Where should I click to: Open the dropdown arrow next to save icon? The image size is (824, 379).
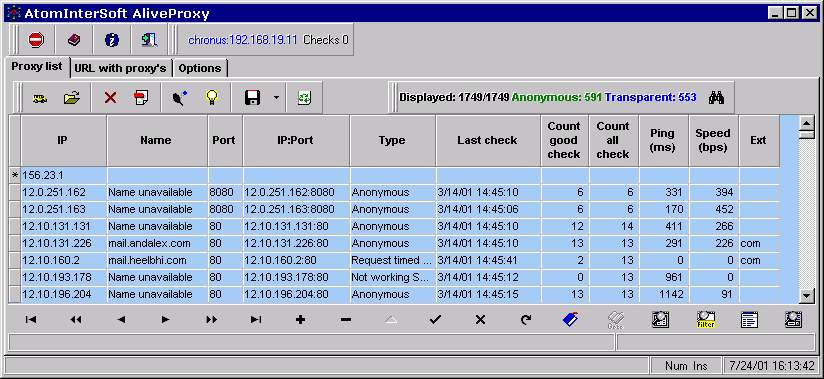click(276, 98)
